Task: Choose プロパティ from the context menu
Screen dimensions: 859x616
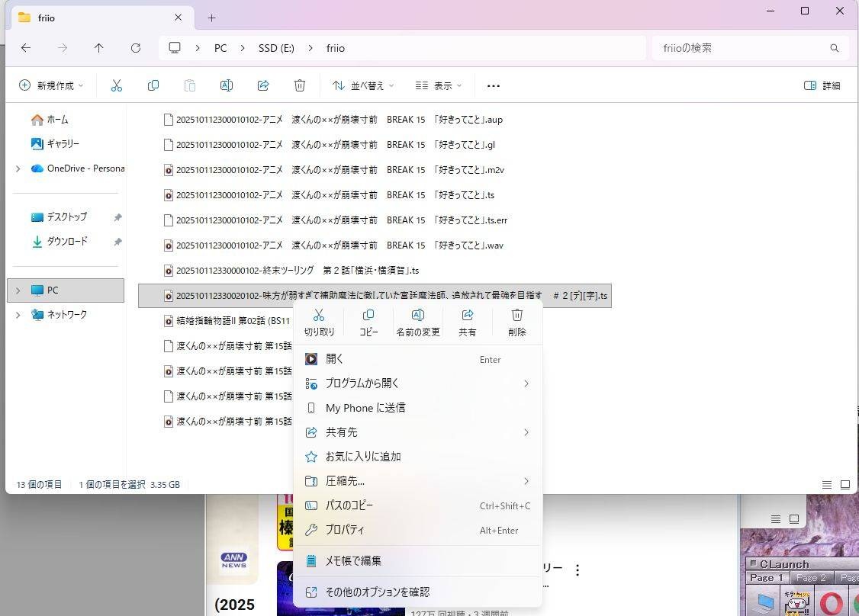Action: (345, 530)
